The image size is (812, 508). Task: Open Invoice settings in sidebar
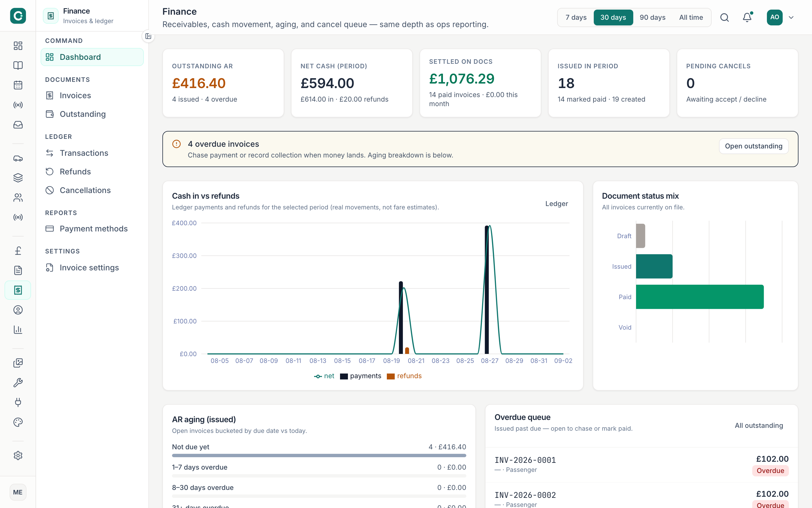pos(92,268)
